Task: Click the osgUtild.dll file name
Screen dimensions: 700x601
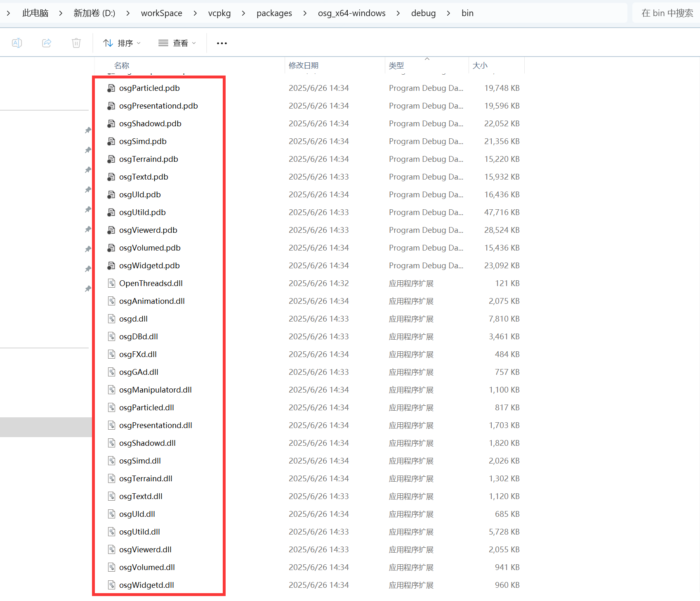Action: [x=139, y=532]
